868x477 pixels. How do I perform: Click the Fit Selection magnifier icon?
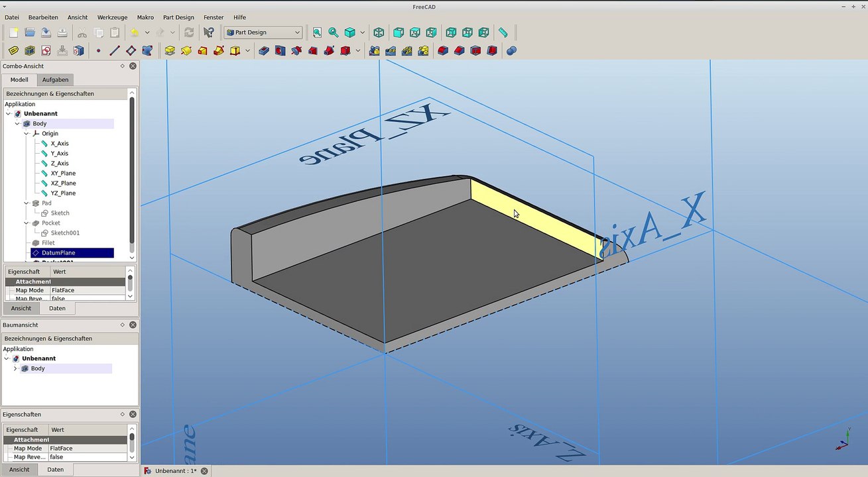tap(333, 32)
